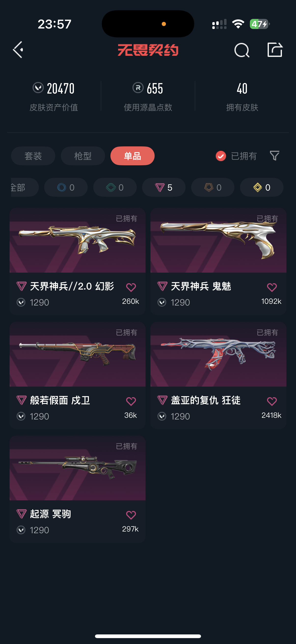Switch to the 枪型 tab
The height and width of the screenshot is (644, 296).
point(83,156)
